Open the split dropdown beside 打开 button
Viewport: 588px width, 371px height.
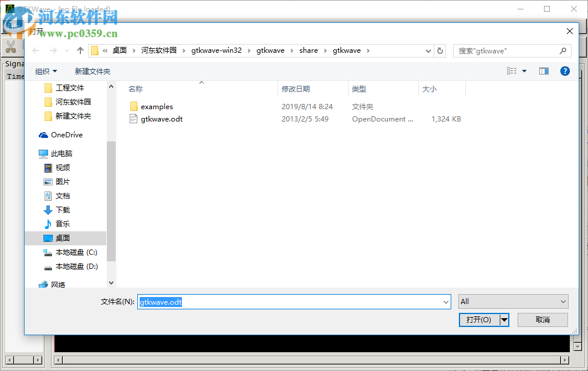pos(503,320)
